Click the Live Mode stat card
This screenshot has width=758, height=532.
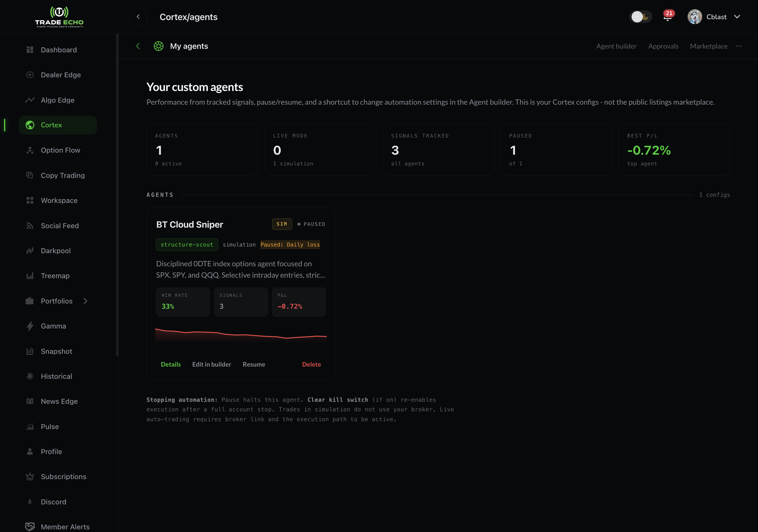pyautogui.click(x=320, y=150)
